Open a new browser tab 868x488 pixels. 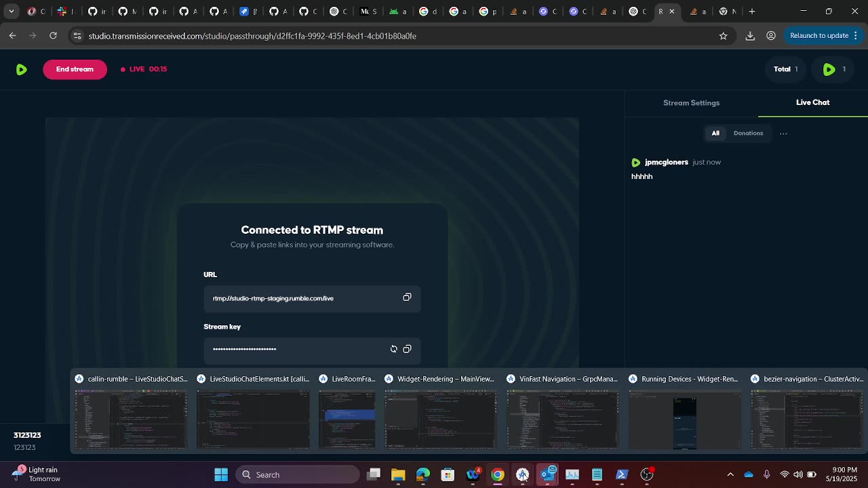click(x=752, y=11)
